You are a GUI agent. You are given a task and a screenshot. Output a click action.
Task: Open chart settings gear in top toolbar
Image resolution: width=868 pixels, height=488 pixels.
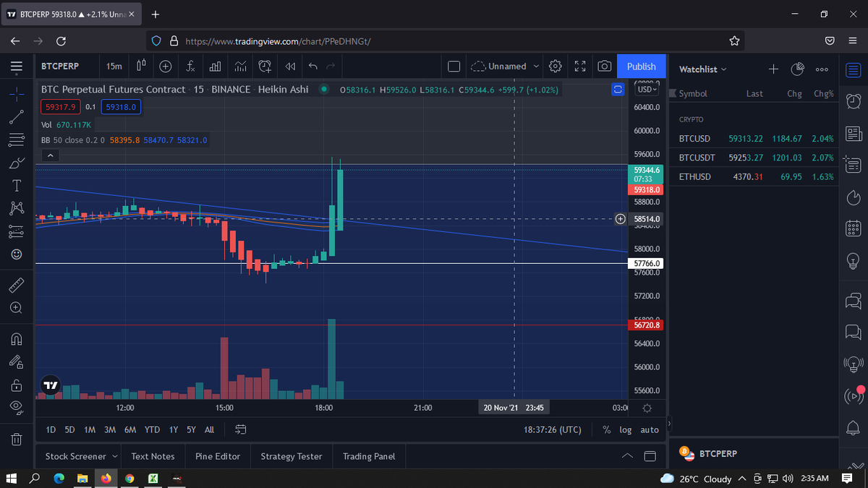point(556,66)
